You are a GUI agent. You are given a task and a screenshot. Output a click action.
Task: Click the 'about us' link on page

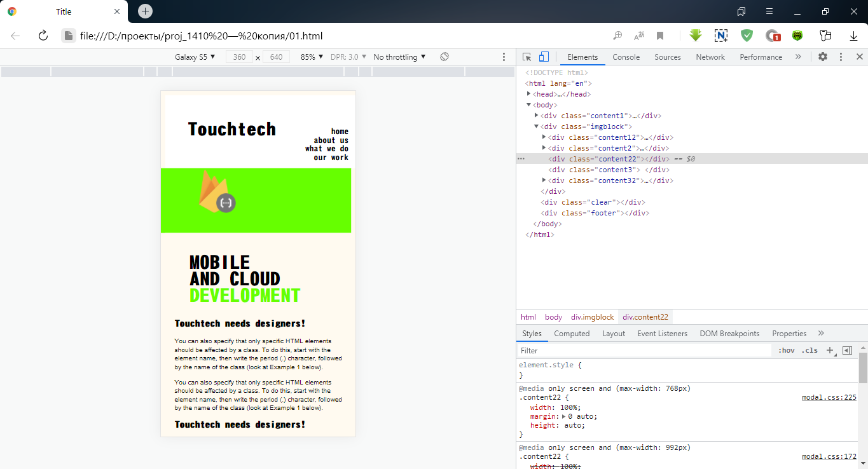331,140
